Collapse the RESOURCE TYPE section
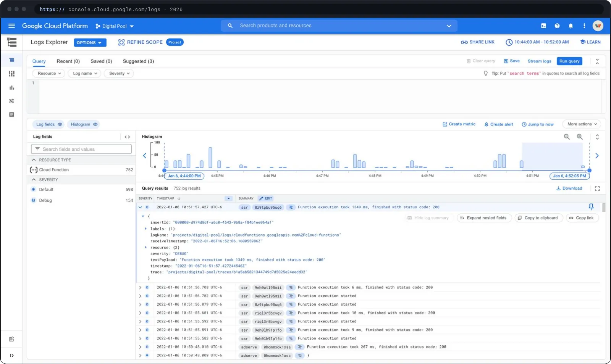 [x=34, y=160]
